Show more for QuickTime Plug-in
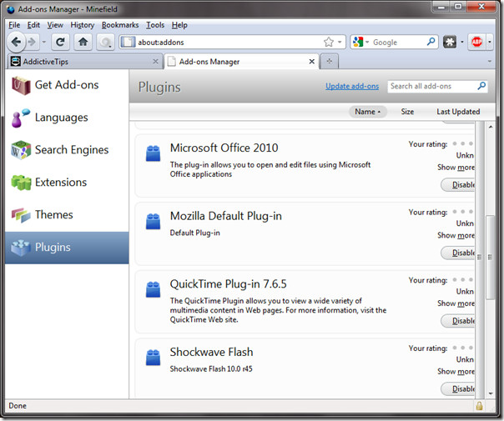This screenshot has width=504, height=421. click(456, 303)
